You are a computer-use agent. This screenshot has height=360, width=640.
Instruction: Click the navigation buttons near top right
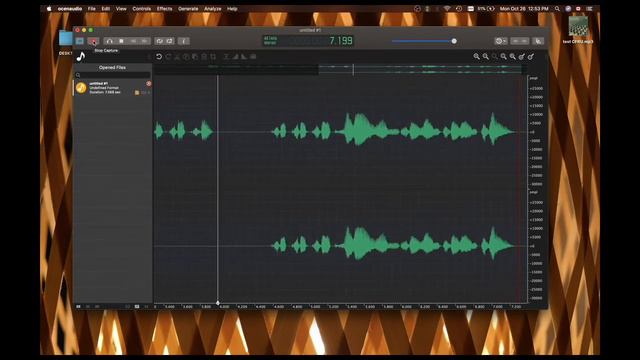coord(520,41)
